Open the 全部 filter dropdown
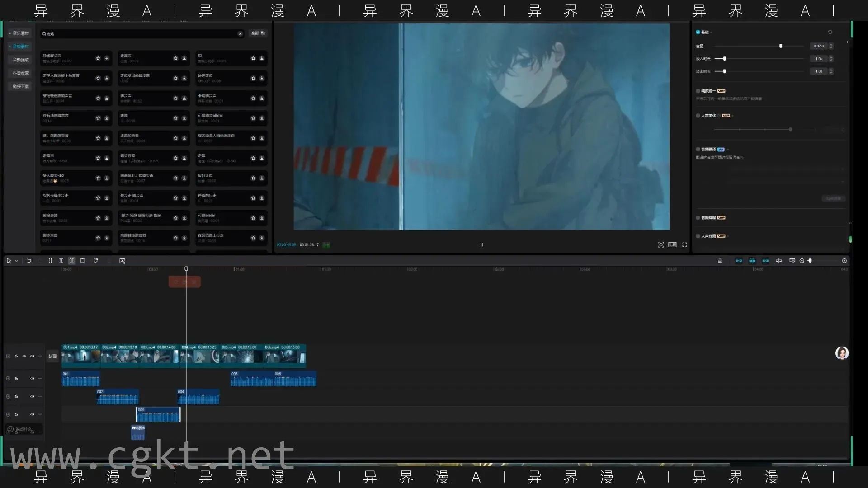Screen dimensions: 868x488 click(x=258, y=33)
